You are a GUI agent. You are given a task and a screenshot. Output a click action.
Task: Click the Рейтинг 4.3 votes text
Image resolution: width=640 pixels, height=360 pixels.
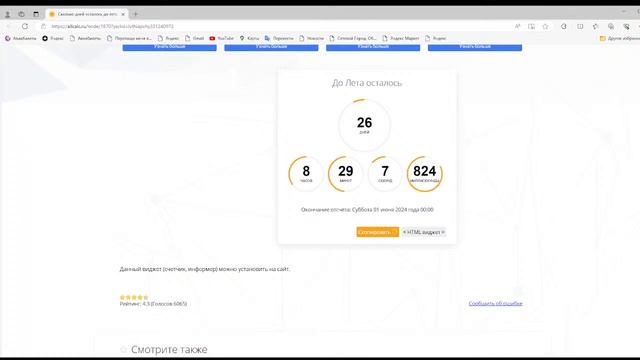(153, 304)
